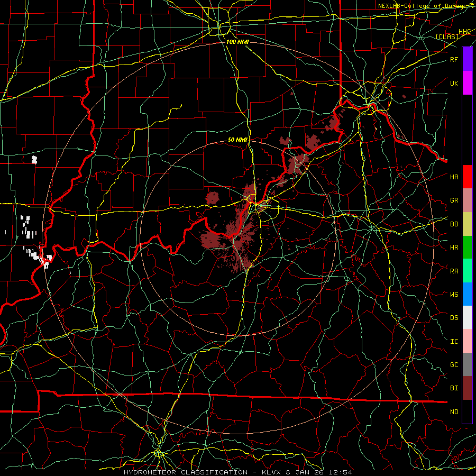Click the GR pink-brown legend swatch
476x476 pixels.
(x=467, y=200)
